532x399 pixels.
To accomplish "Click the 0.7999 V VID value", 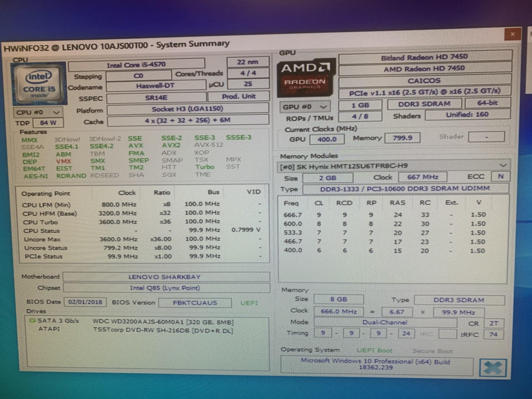I will click(246, 230).
